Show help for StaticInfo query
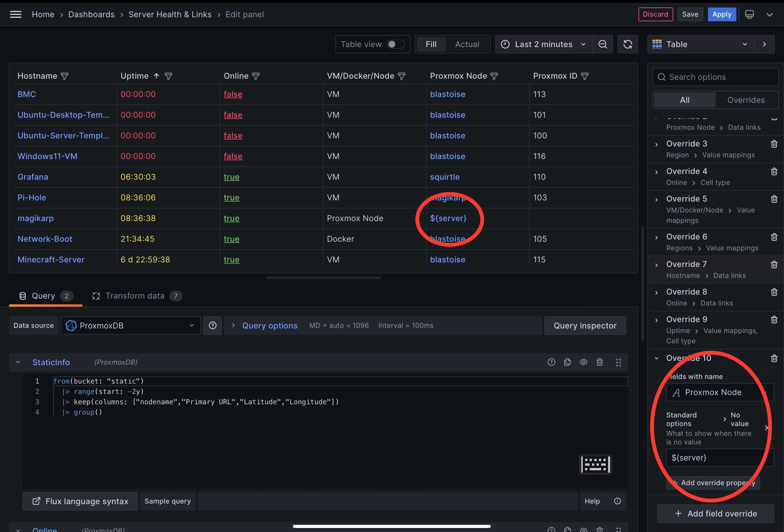Screen dimensions: 784x532 point(551,362)
